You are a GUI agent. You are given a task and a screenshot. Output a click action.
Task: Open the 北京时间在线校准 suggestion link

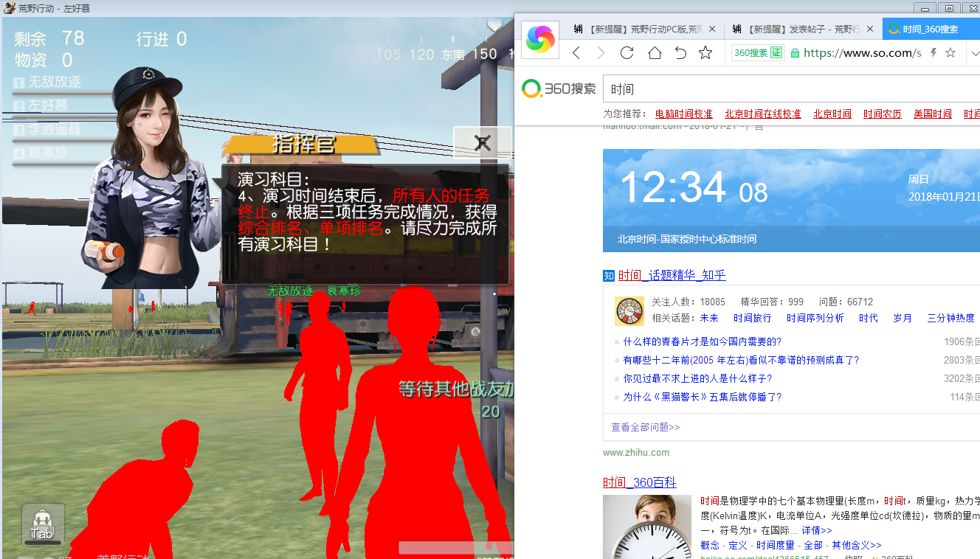(762, 114)
